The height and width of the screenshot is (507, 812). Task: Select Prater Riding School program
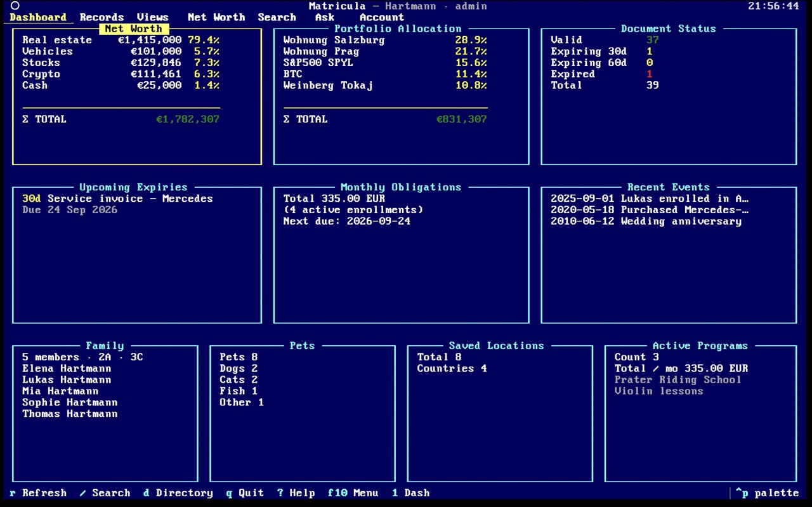point(678,380)
